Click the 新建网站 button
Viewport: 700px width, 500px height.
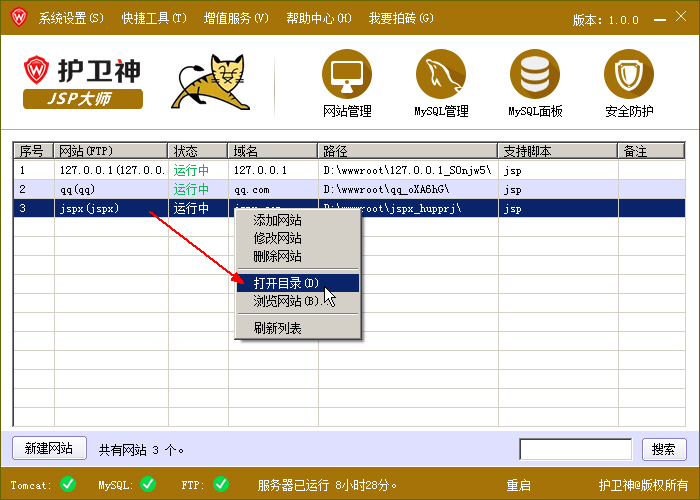coord(49,448)
